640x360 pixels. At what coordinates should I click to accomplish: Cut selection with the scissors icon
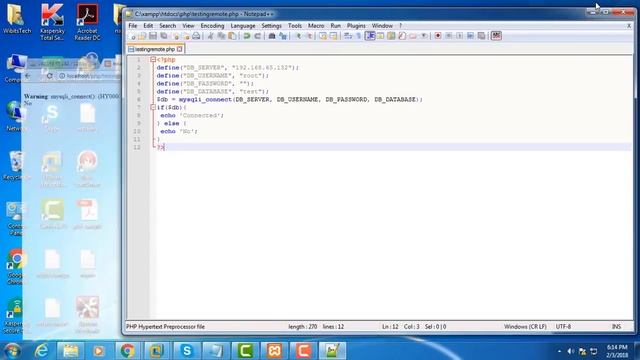[211, 36]
